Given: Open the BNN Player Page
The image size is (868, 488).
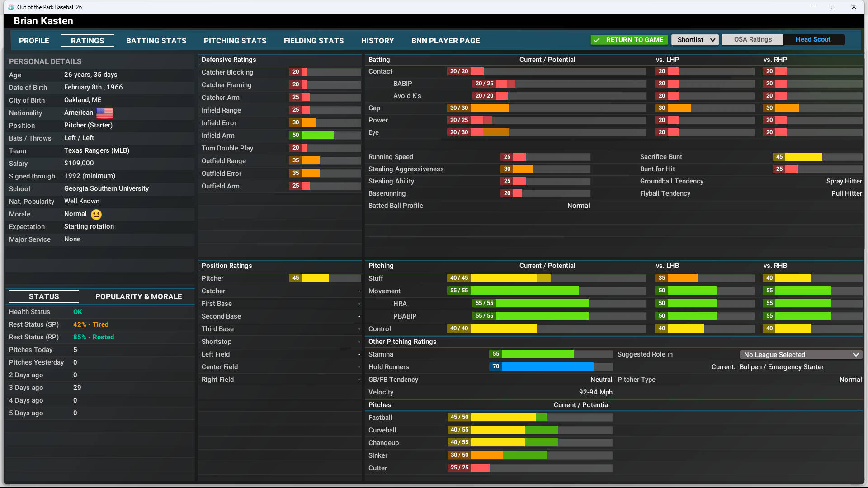Looking at the screenshot, I should (x=445, y=41).
